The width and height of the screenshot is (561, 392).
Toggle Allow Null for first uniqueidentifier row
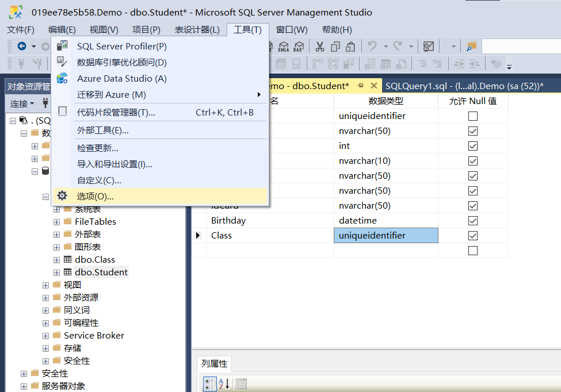[x=472, y=116]
